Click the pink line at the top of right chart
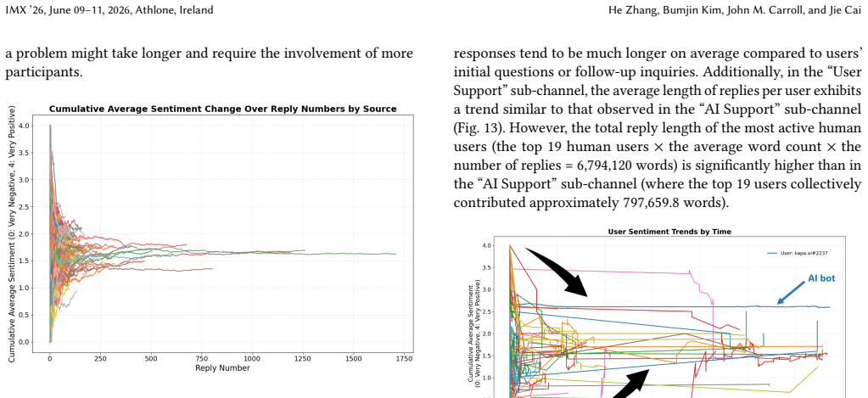Image resolution: width=868 pixels, height=398 pixels. (x=598, y=271)
